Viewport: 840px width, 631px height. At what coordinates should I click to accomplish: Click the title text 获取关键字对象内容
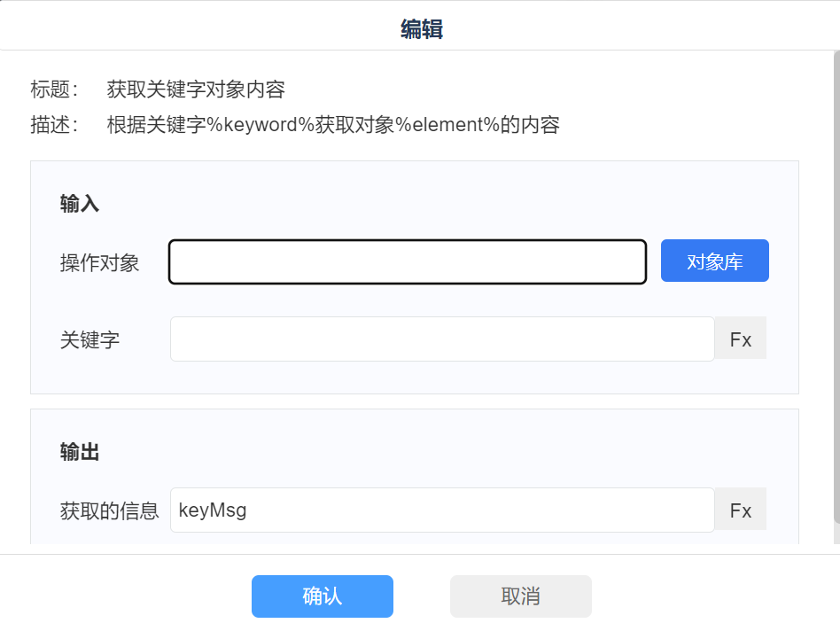click(196, 90)
